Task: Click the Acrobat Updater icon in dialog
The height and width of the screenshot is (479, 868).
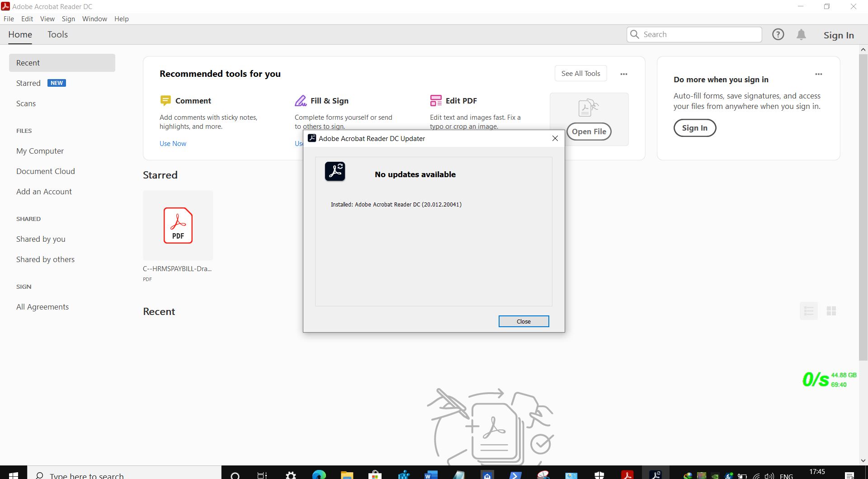Action: [335, 171]
